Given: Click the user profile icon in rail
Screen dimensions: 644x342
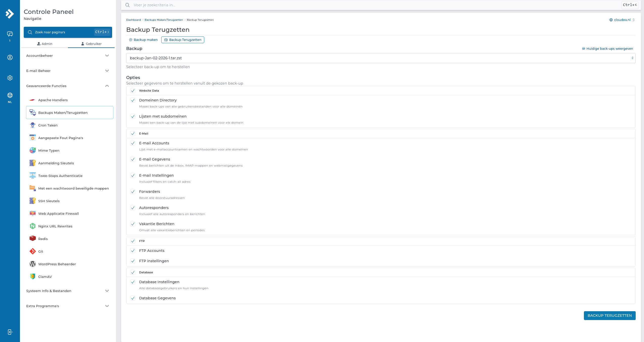Looking at the screenshot, I should pos(10,58).
